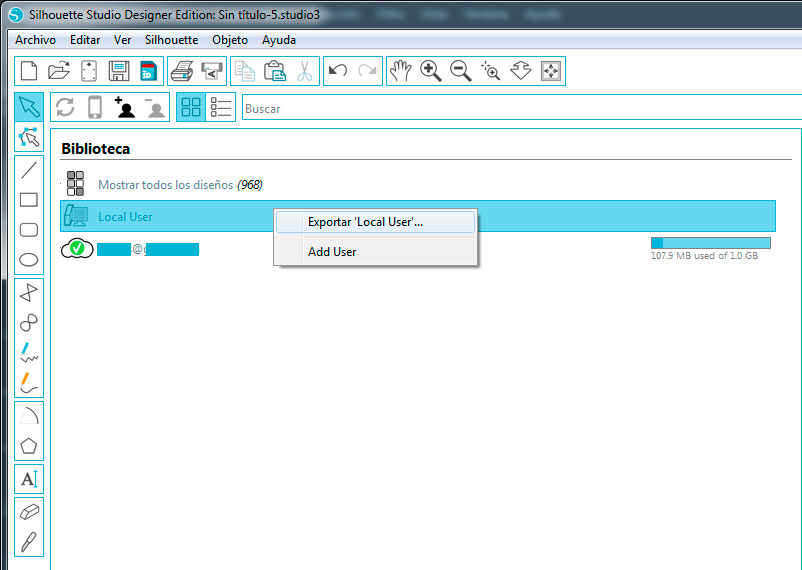
Task: Open the Editar menu
Action: (85, 40)
